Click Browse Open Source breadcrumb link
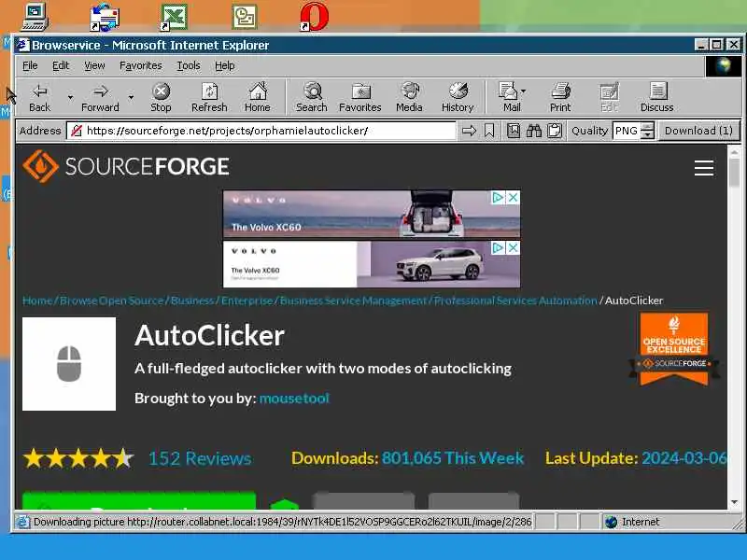 pyautogui.click(x=111, y=301)
